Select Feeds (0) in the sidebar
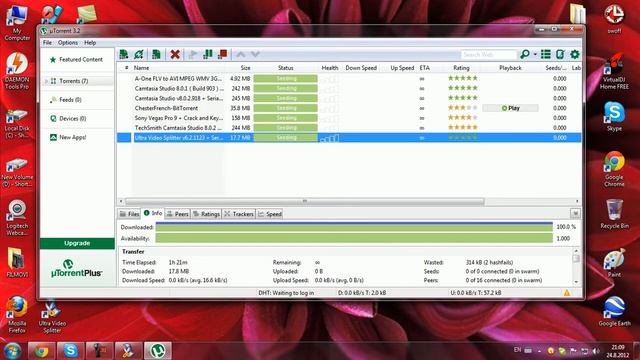This screenshot has height=360, width=640. [77, 100]
